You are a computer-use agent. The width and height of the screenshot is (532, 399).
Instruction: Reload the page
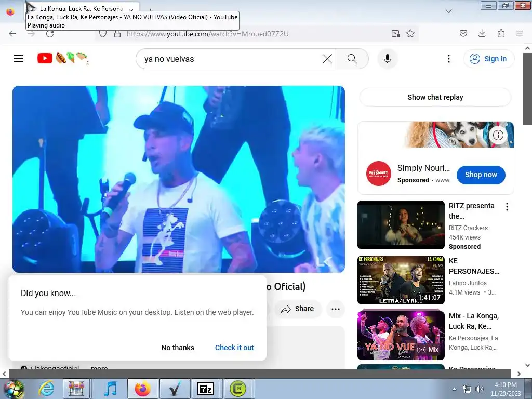50,34
